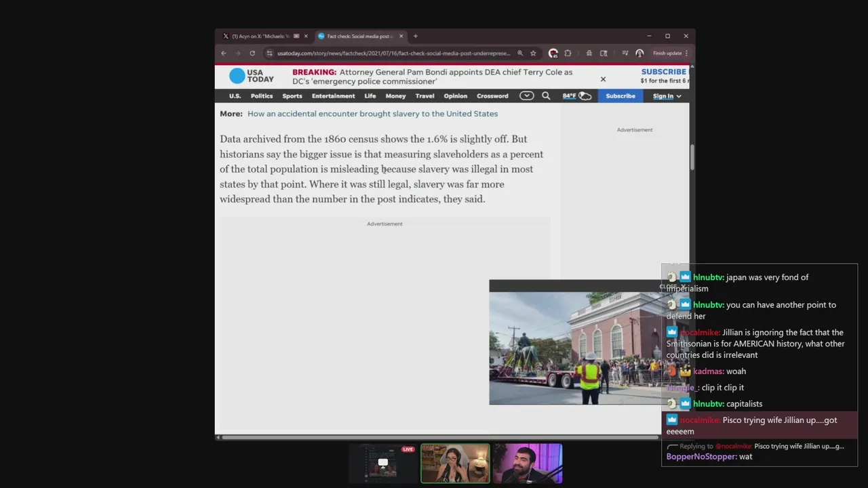Go back with the browser back arrow
Viewport: 868px width, 488px height.
coord(224,53)
